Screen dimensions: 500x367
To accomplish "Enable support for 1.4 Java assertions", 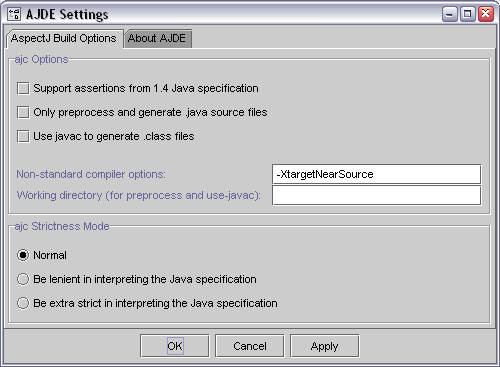I will point(23,89).
